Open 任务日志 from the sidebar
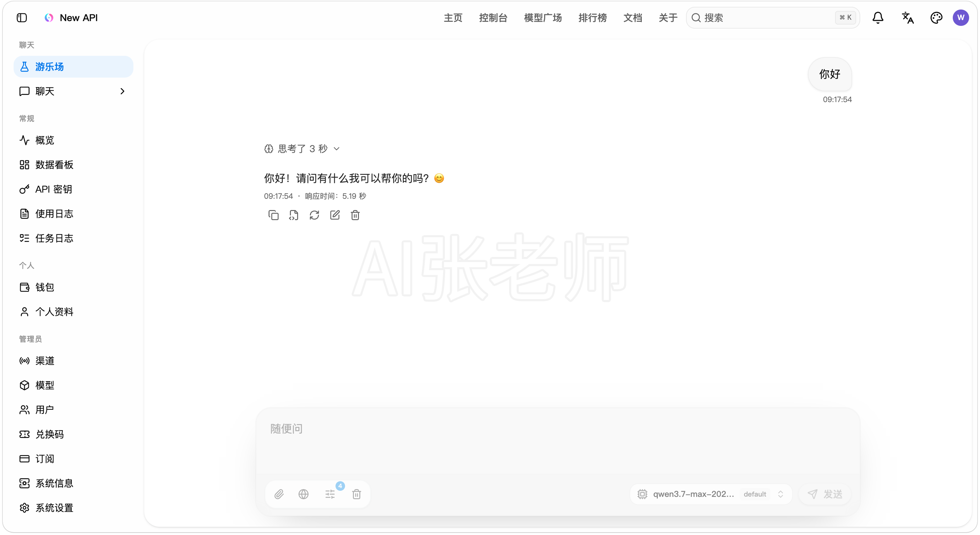The image size is (980, 535). click(x=73, y=238)
